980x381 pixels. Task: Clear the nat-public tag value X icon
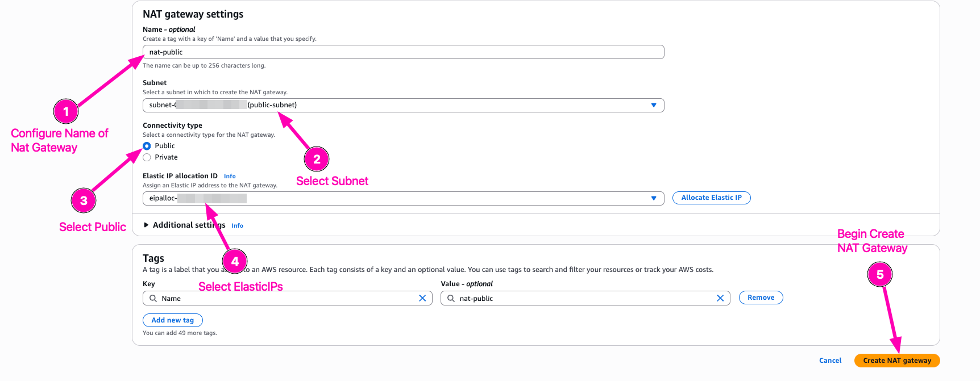pos(720,298)
